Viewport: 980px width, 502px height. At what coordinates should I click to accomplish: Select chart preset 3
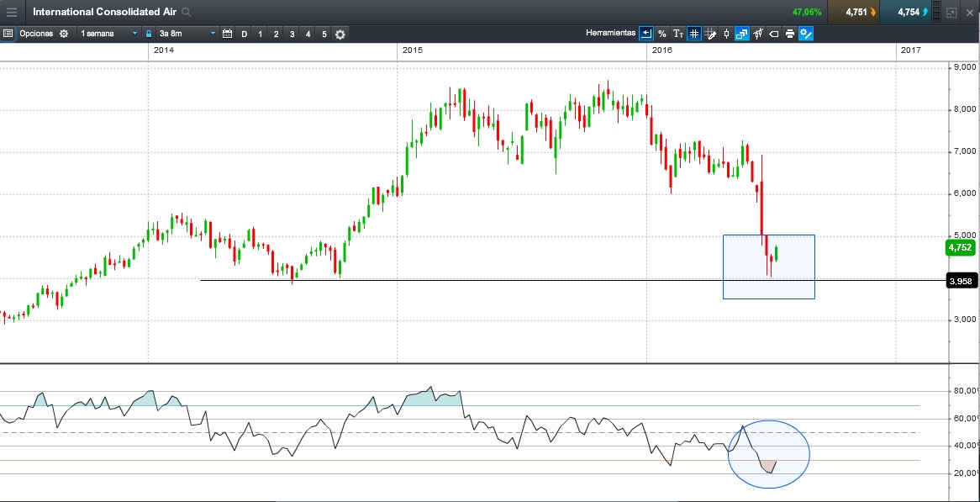(x=292, y=34)
